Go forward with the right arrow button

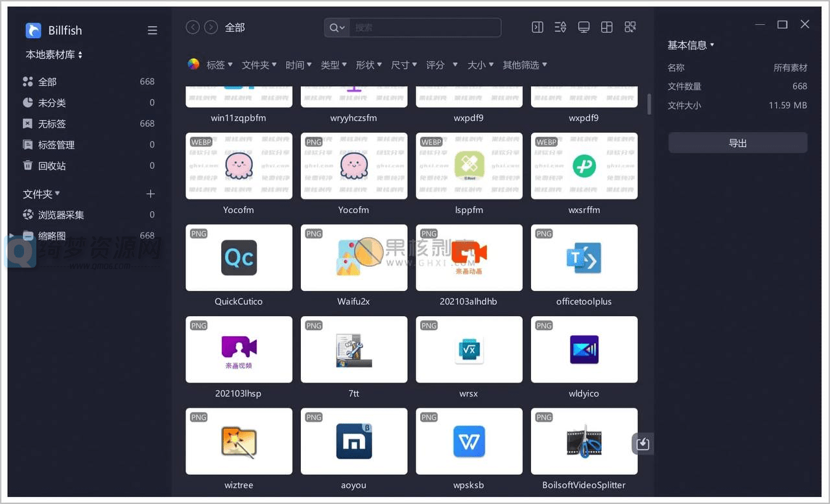coord(211,27)
